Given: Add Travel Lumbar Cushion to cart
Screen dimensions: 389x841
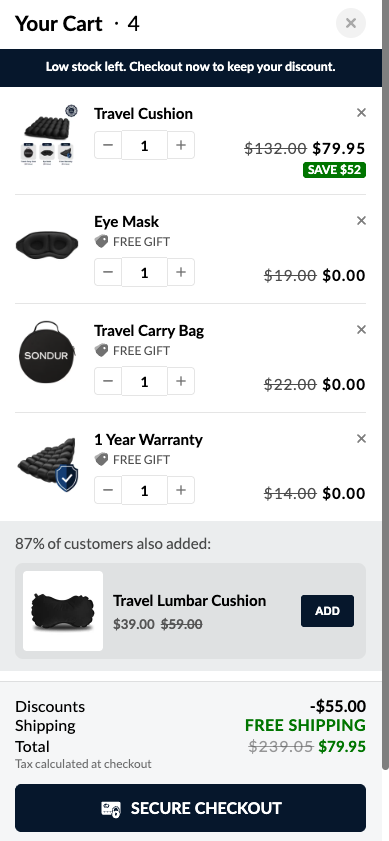Looking at the screenshot, I should (327, 611).
